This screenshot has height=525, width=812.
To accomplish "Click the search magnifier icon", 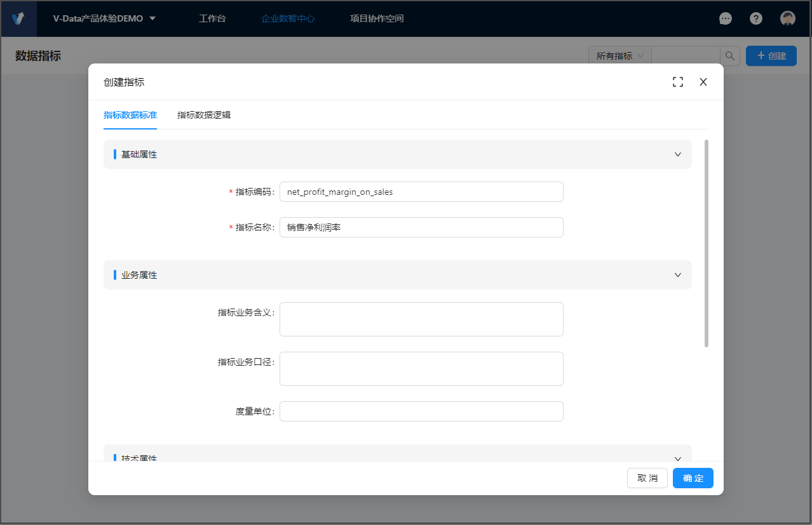I will [730, 56].
